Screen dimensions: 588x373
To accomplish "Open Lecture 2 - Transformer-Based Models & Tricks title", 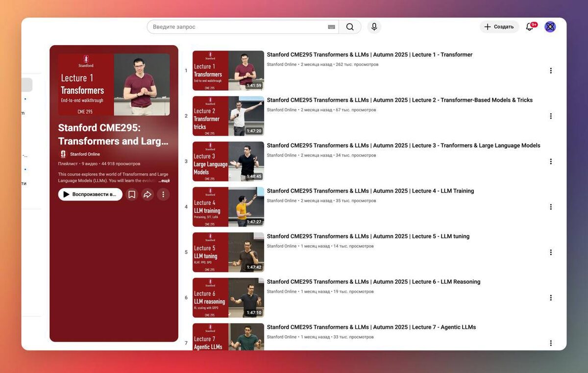I will [400, 100].
